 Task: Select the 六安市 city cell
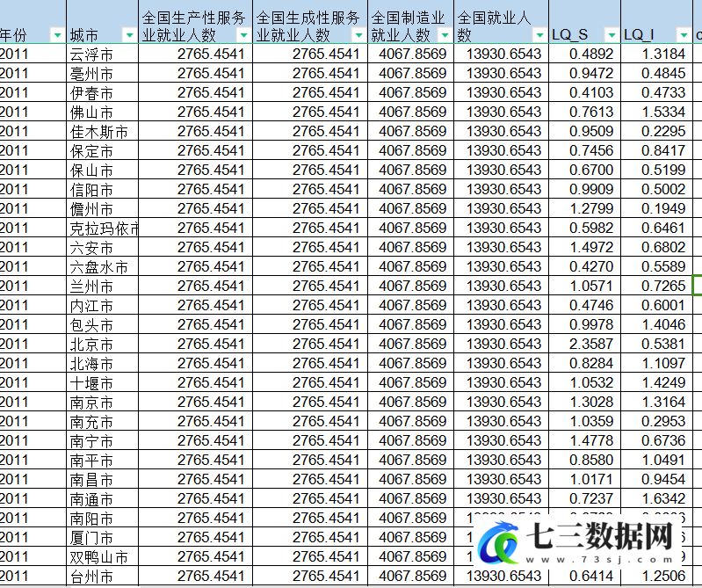click(102, 247)
